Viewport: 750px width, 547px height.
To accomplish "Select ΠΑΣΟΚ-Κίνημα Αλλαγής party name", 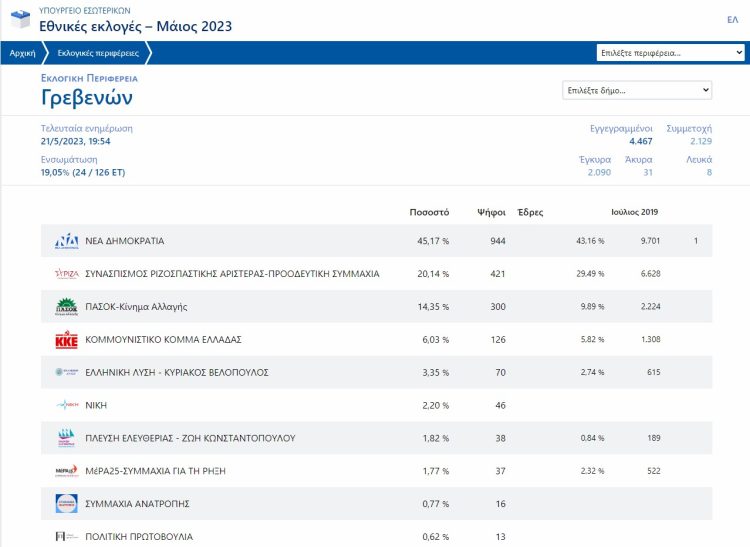I will point(136,306).
